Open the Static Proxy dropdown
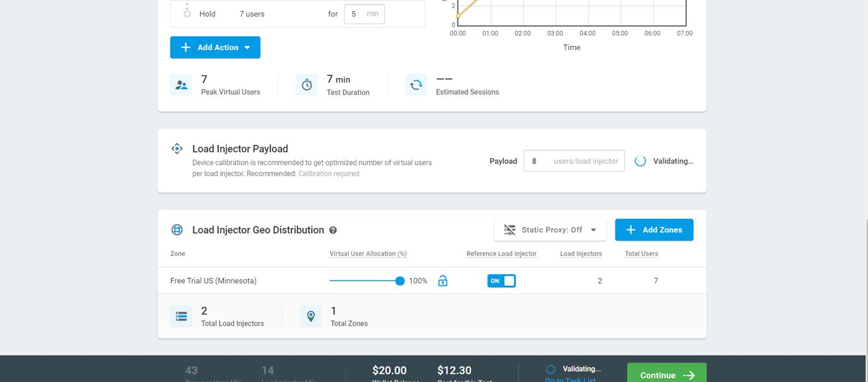868x382 pixels. [550, 230]
